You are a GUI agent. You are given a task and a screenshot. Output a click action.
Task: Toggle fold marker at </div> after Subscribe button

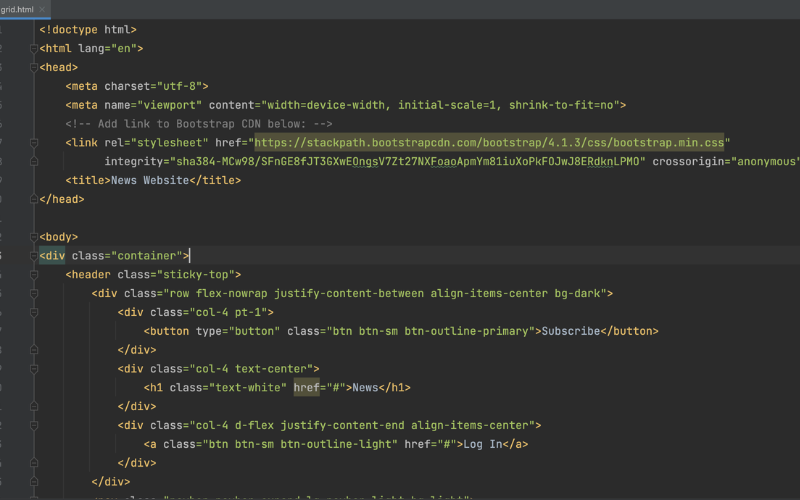pyautogui.click(x=34, y=350)
